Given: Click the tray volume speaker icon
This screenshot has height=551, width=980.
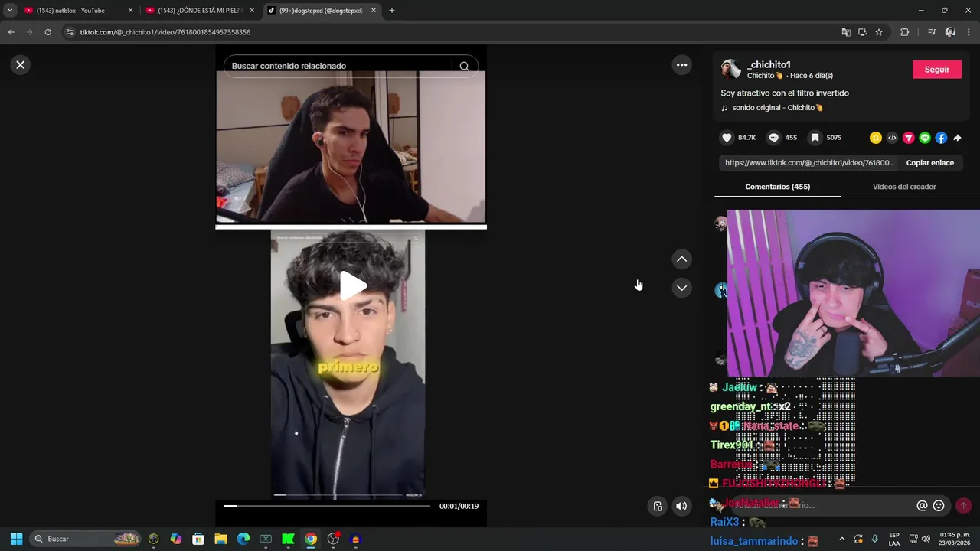Looking at the screenshot, I should click(x=926, y=539).
